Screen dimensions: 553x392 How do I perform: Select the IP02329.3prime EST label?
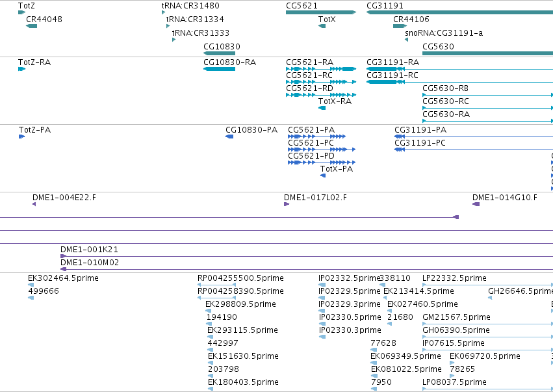[350, 304]
